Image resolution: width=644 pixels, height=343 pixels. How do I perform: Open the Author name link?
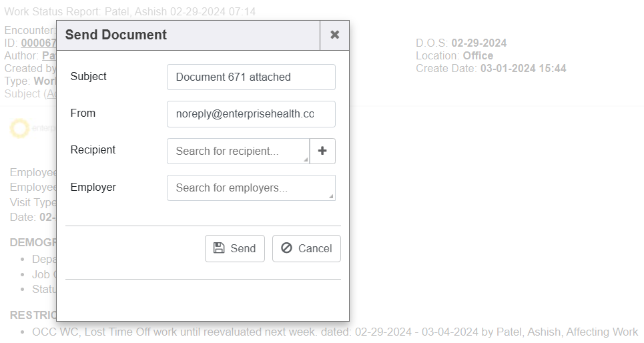[49, 56]
